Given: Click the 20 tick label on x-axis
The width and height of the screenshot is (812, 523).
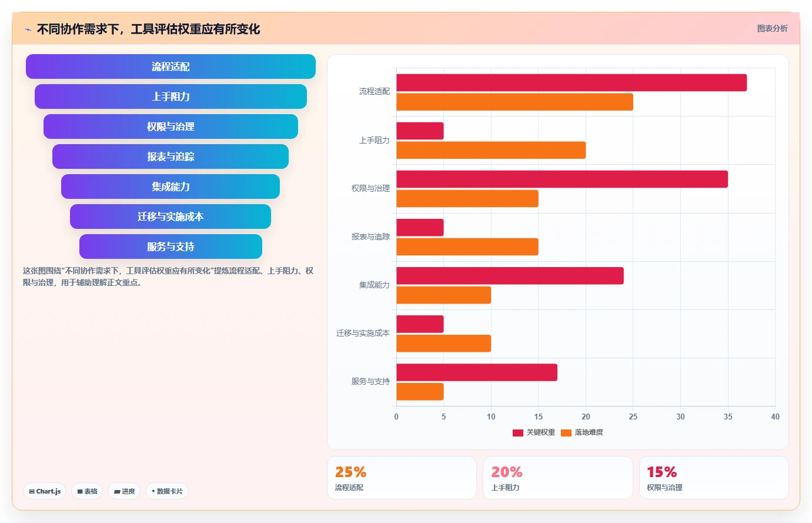Looking at the screenshot, I should point(586,417).
